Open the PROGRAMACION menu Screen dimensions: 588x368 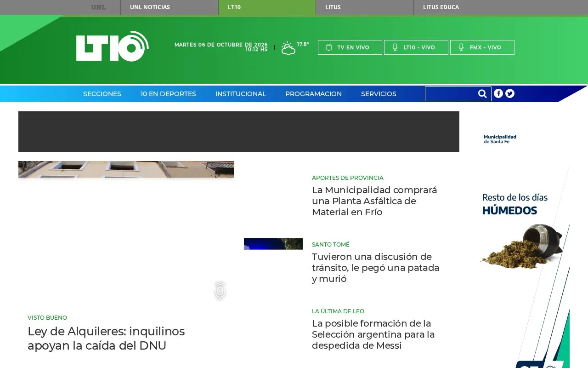point(313,94)
